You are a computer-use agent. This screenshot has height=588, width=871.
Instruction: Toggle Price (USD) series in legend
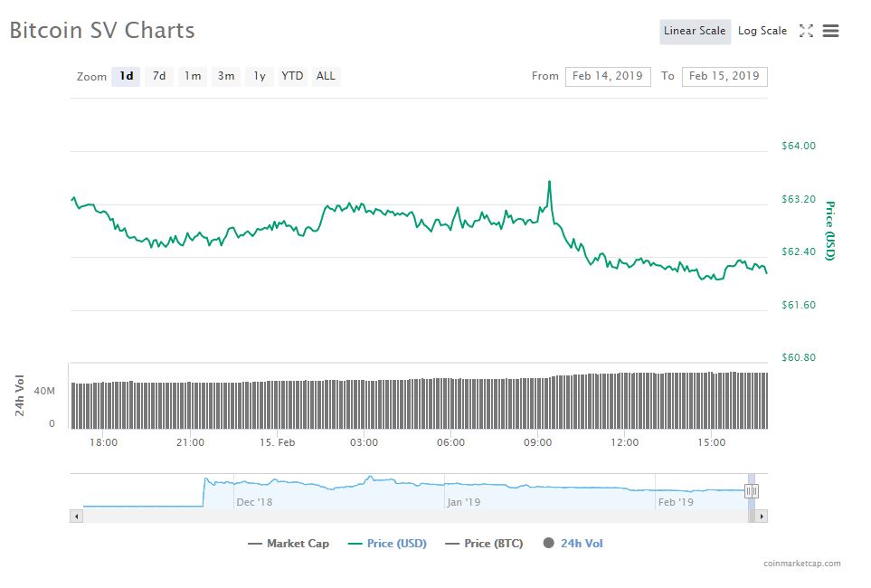click(x=387, y=544)
